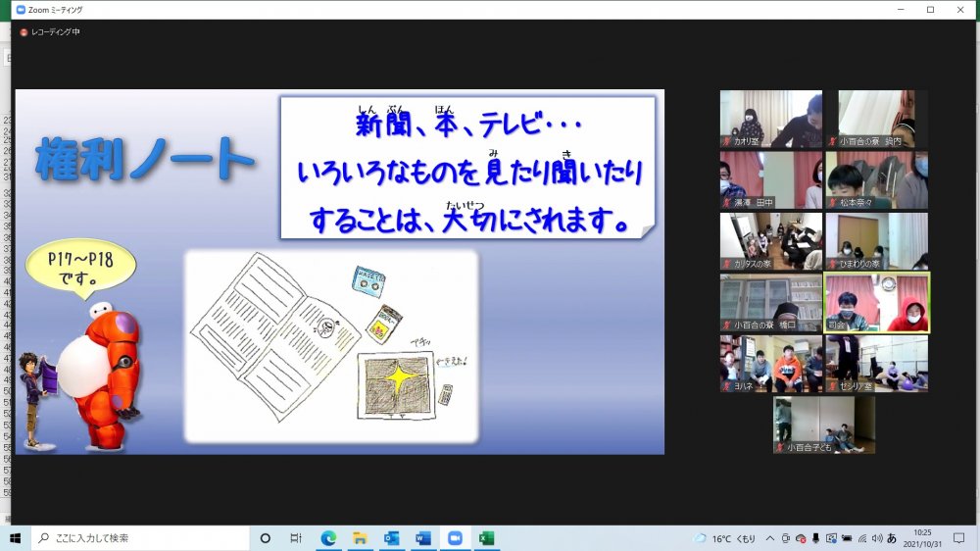Screen dimensions: 980x551
Task: Open Task View in the taskbar
Action: [x=296, y=538]
